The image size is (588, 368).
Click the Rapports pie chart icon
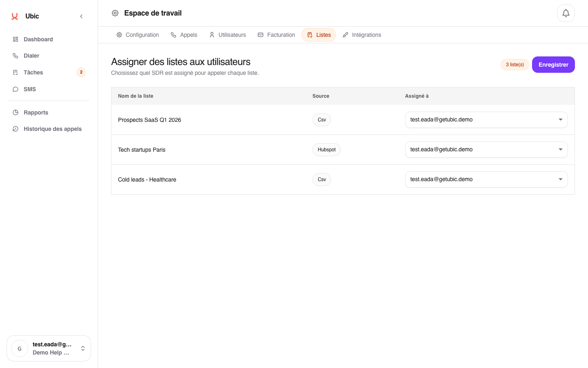16,112
